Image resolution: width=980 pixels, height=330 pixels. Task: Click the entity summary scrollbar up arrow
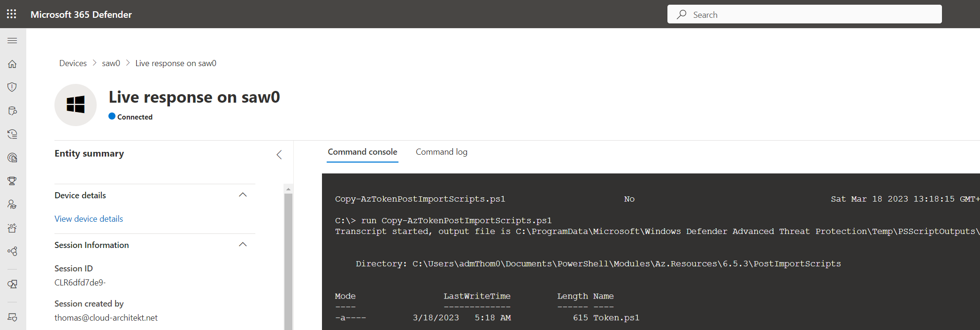[289, 189]
